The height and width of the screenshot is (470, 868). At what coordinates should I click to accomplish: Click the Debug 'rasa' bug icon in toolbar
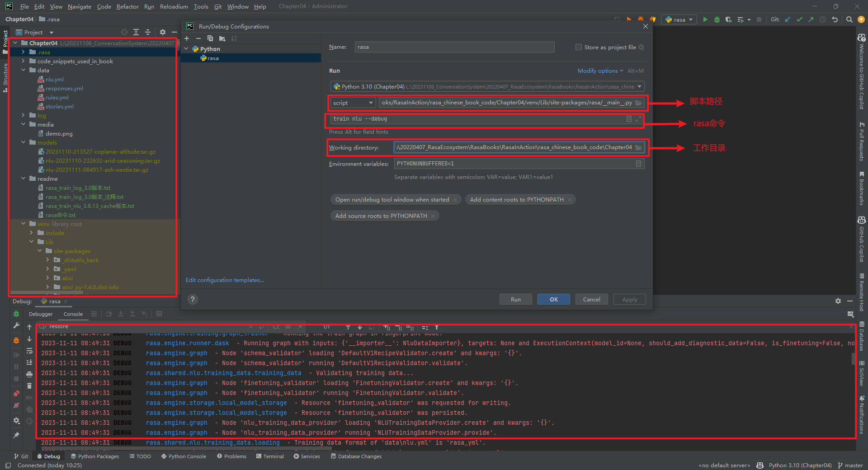pos(717,19)
